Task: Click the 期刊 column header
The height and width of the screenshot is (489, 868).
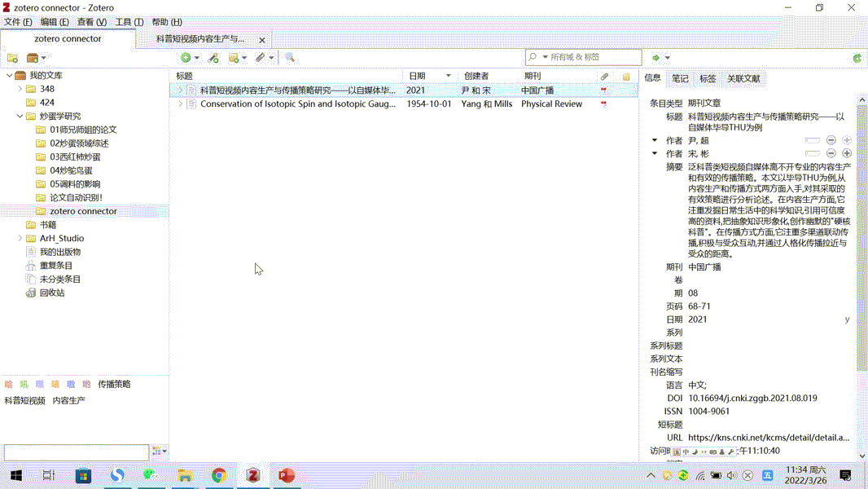Action: (x=558, y=76)
